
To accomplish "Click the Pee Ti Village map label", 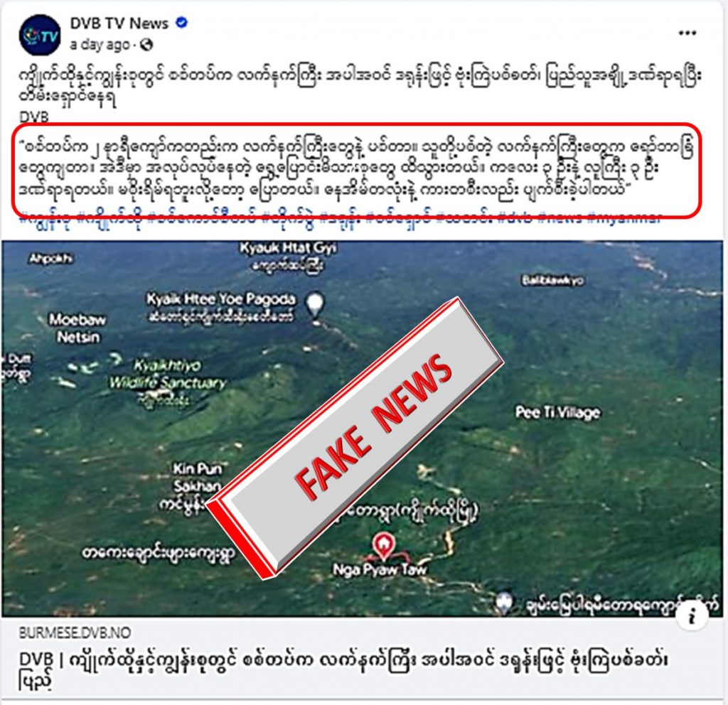I will tap(557, 413).
